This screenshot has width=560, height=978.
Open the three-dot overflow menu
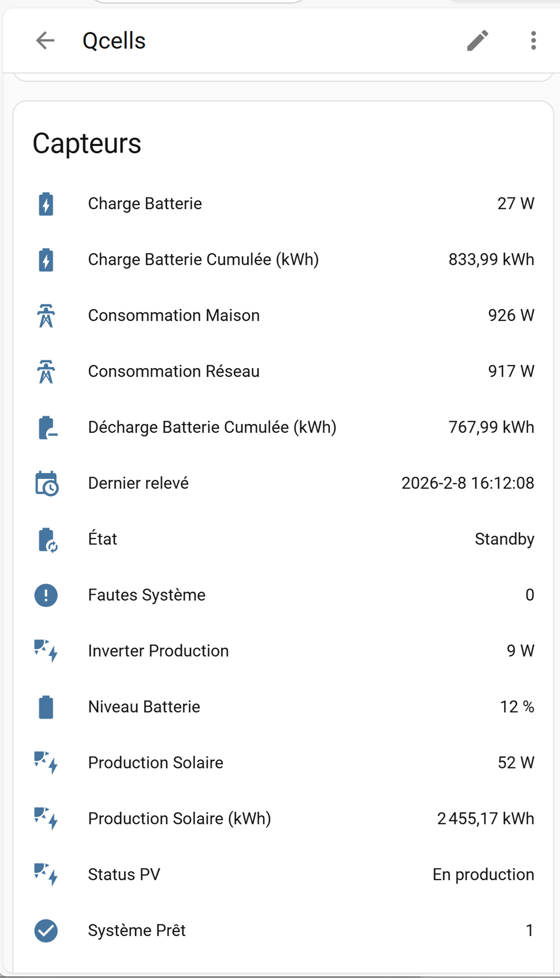(x=533, y=41)
